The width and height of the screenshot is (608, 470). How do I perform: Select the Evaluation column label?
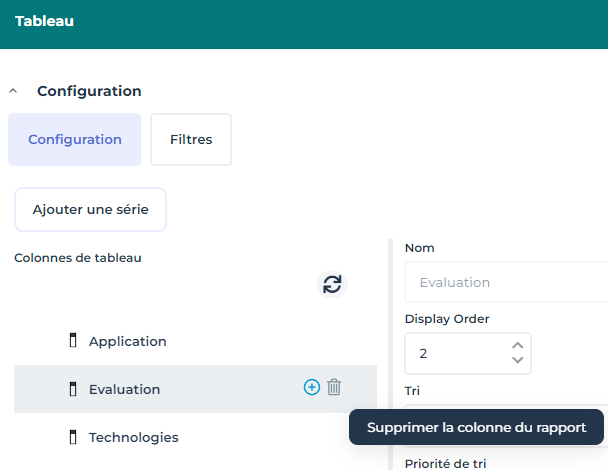(124, 389)
